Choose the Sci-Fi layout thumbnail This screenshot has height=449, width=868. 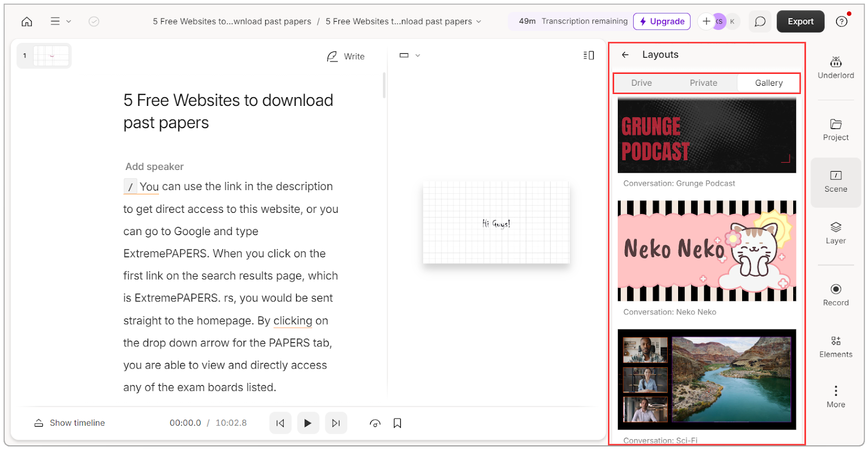pyautogui.click(x=707, y=380)
